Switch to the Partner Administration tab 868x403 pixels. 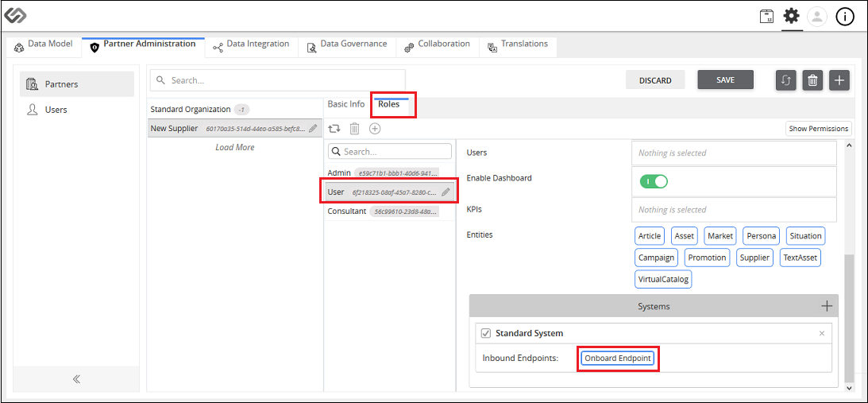(143, 47)
